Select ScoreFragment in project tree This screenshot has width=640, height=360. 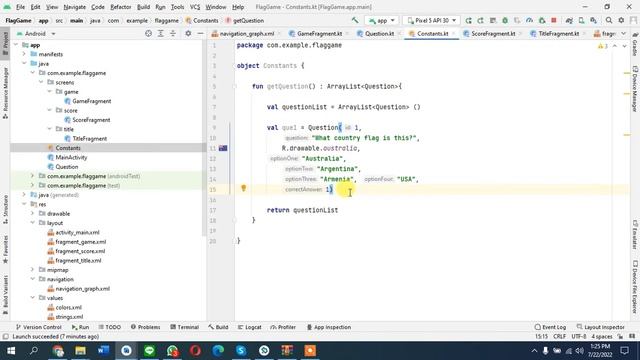point(91,120)
